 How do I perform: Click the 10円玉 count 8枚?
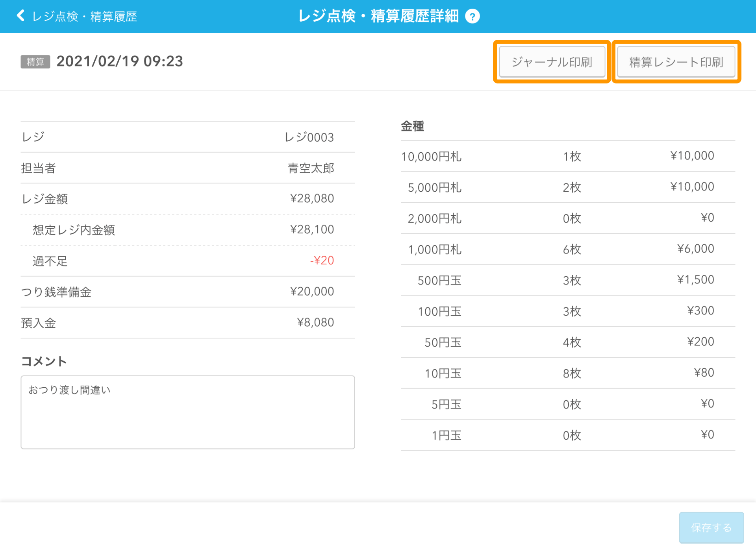pyautogui.click(x=572, y=373)
